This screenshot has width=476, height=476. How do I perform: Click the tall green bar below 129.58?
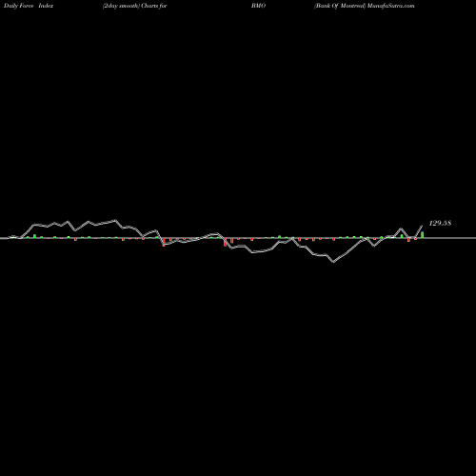(422, 235)
